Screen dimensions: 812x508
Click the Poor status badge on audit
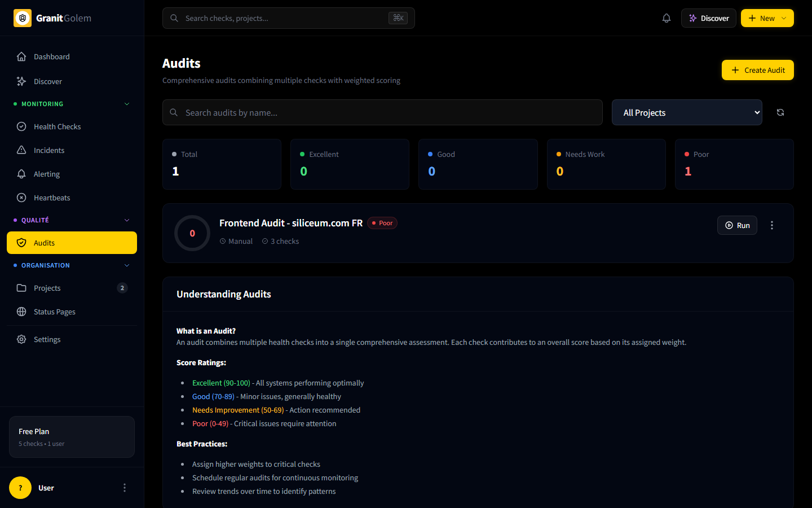click(382, 223)
